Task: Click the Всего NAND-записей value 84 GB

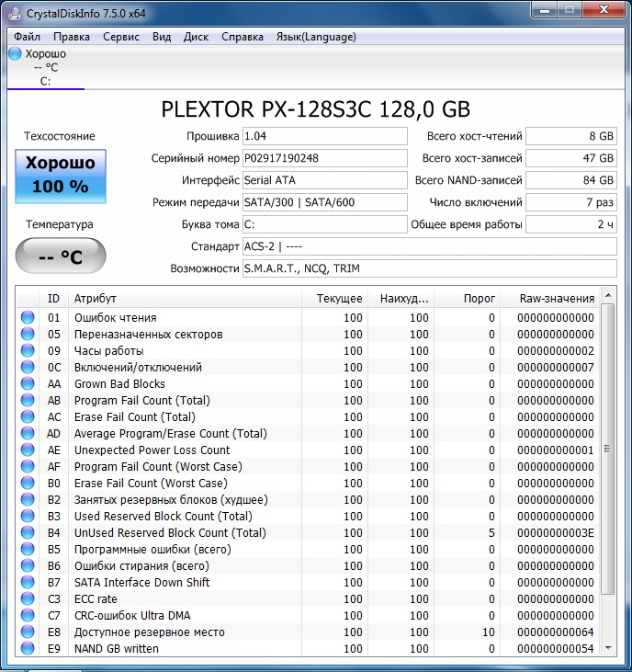Action: pyautogui.click(x=571, y=180)
